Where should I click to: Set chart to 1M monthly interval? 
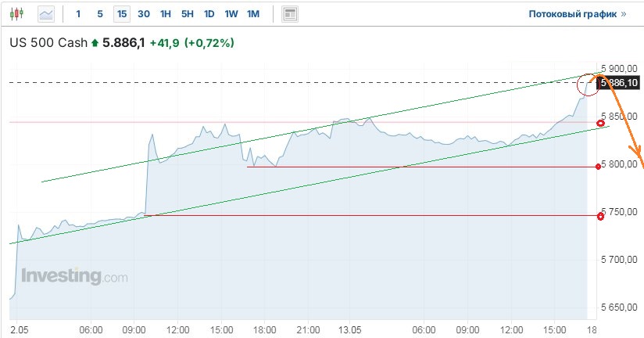click(253, 14)
